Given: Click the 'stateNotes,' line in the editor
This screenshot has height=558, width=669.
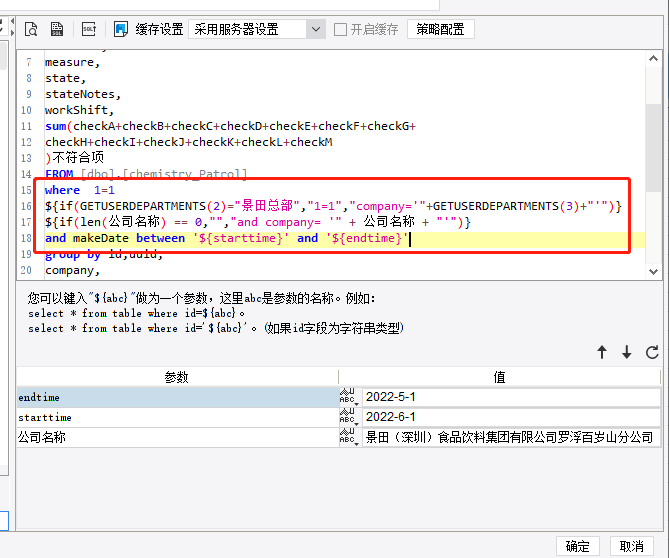Looking at the screenshot, I should (83, 94).
